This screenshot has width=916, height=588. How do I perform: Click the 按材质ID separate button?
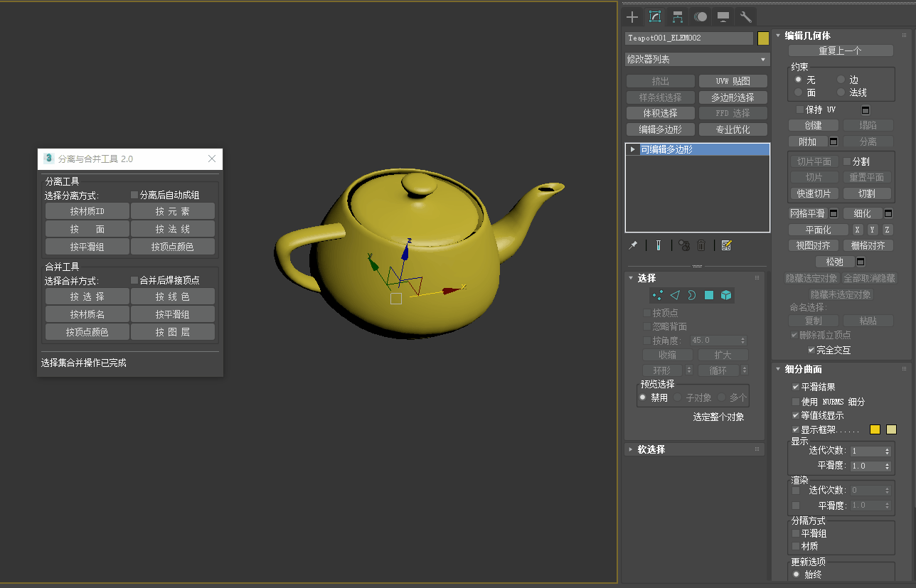[x=87, y=211]
